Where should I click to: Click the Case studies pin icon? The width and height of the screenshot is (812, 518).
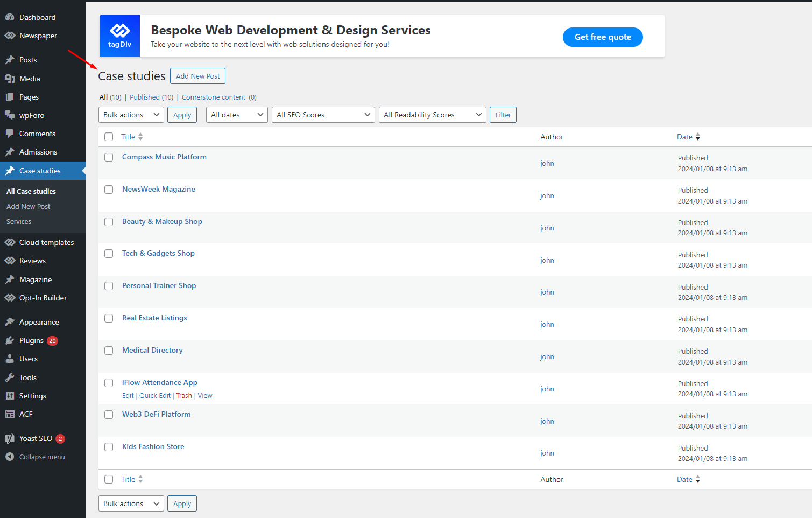[10, 171]
